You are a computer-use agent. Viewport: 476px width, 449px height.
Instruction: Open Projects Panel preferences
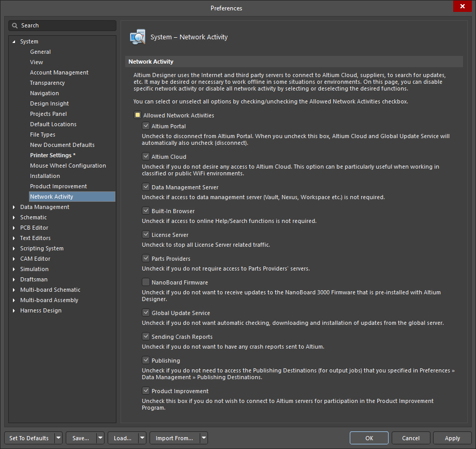[48, 114]
